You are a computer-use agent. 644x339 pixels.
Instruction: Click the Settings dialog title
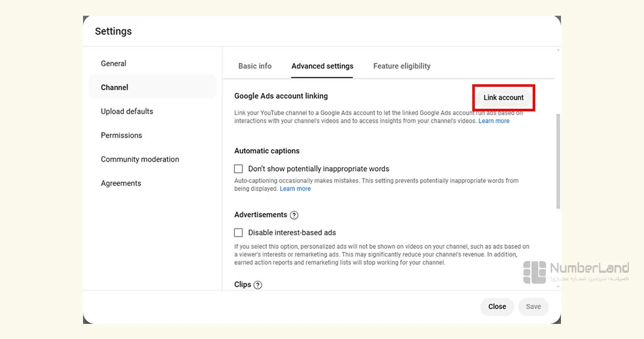(113, 31)
